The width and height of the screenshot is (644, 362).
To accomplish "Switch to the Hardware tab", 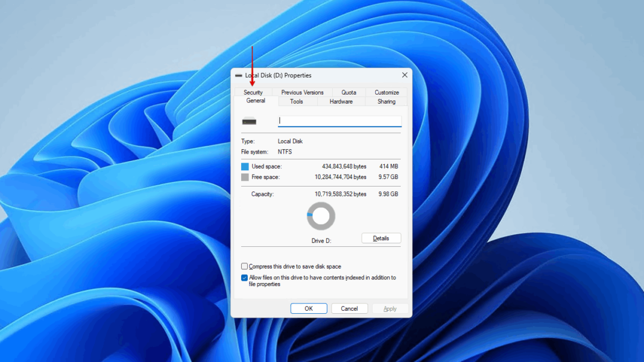I will (341, 102).
